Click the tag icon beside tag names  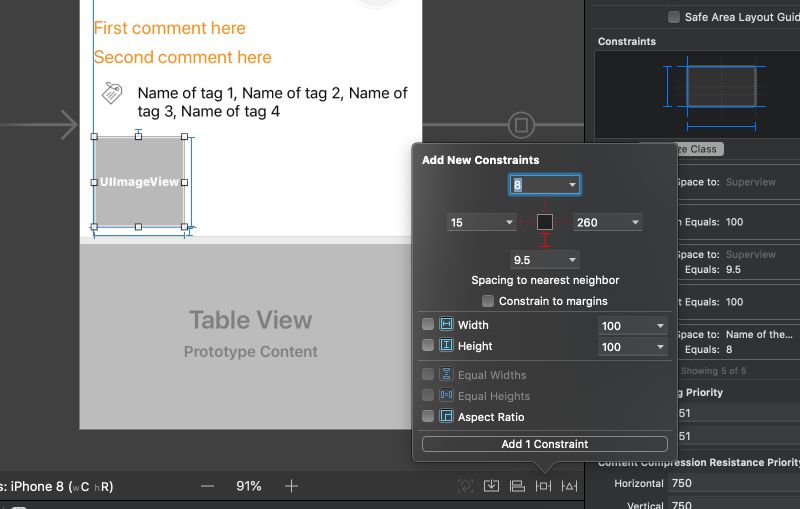click(x=112, y=93)
